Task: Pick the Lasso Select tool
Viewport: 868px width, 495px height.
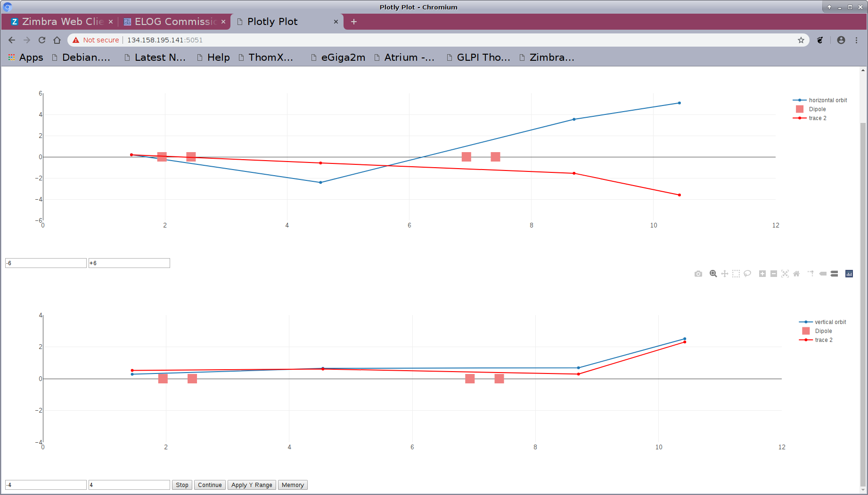Action: tap(747, 274)
